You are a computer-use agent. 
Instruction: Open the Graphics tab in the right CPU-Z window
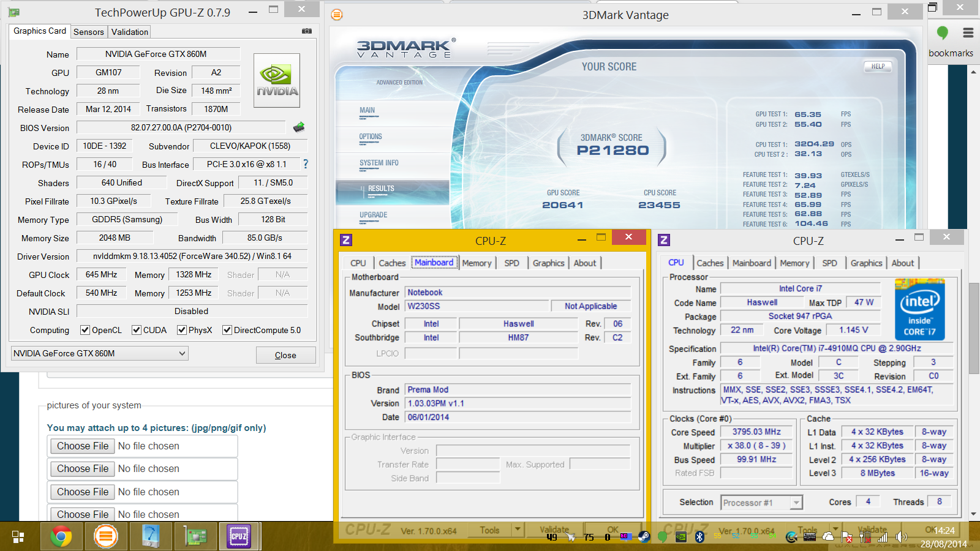(867, 263)
